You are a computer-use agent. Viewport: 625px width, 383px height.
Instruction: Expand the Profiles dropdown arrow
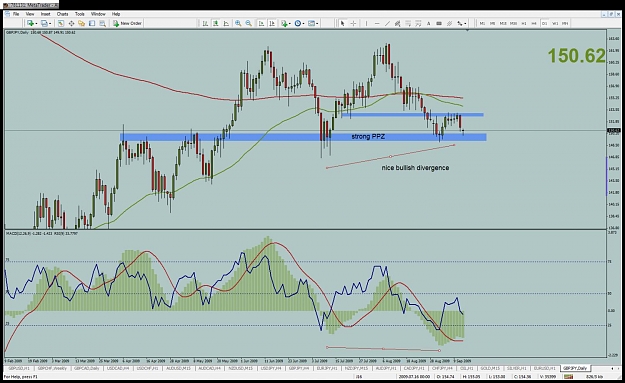point(50,24)
